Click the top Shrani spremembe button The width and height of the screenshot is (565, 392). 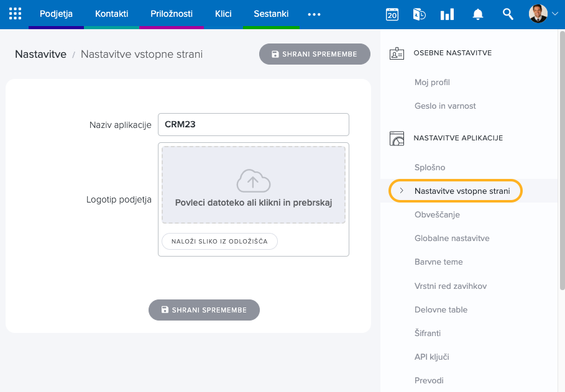click(x=315, y=54)
